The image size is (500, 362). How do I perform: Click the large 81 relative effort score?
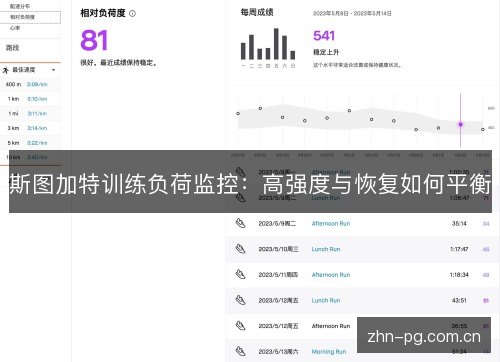pos(94,40)
